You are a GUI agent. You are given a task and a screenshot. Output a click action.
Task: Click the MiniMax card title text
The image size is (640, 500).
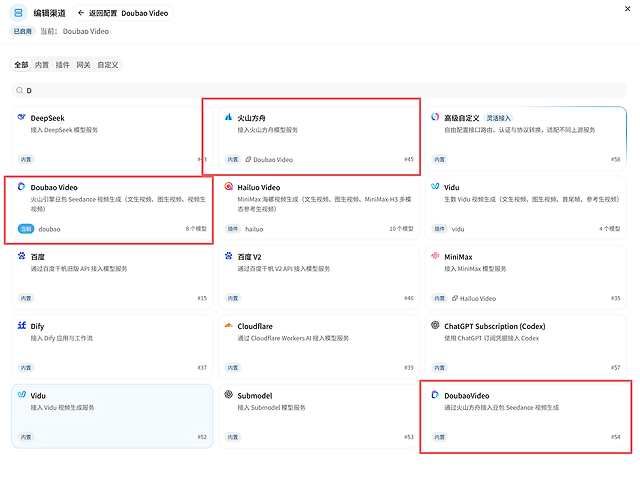click(x=458, y=257)
